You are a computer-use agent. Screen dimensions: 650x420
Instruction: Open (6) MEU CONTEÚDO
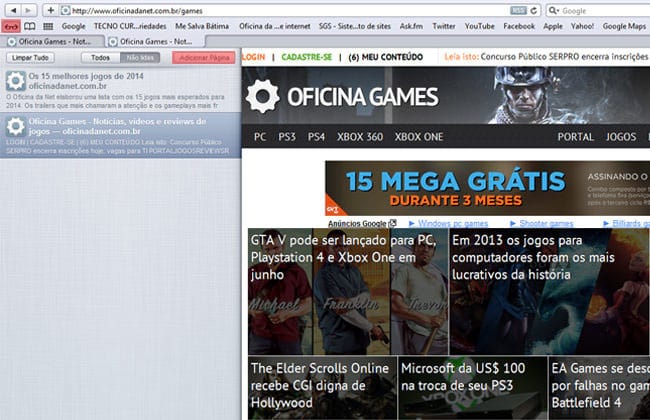(x=386, y=57)
